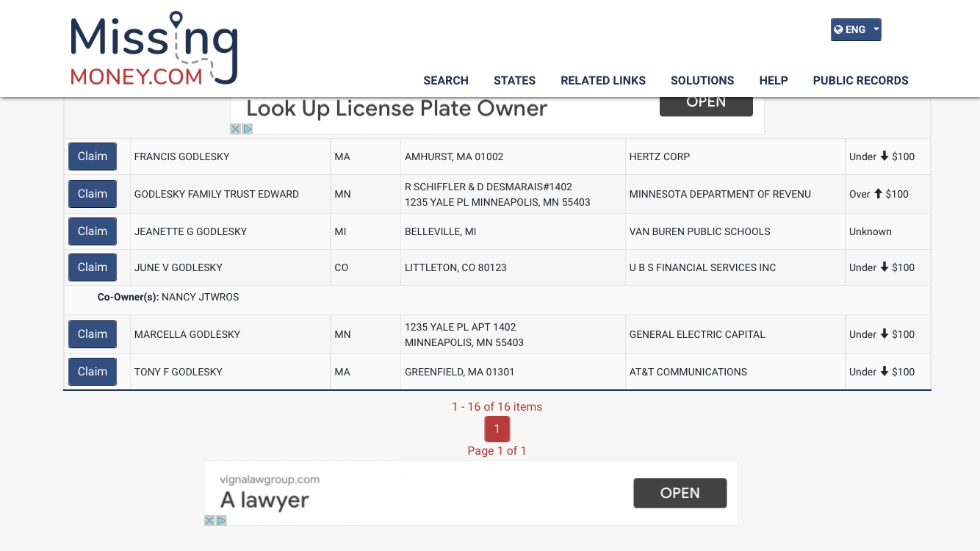Click Page 1 of 1 text
Viewport: 980px width, 551px height.
(497, 451)
